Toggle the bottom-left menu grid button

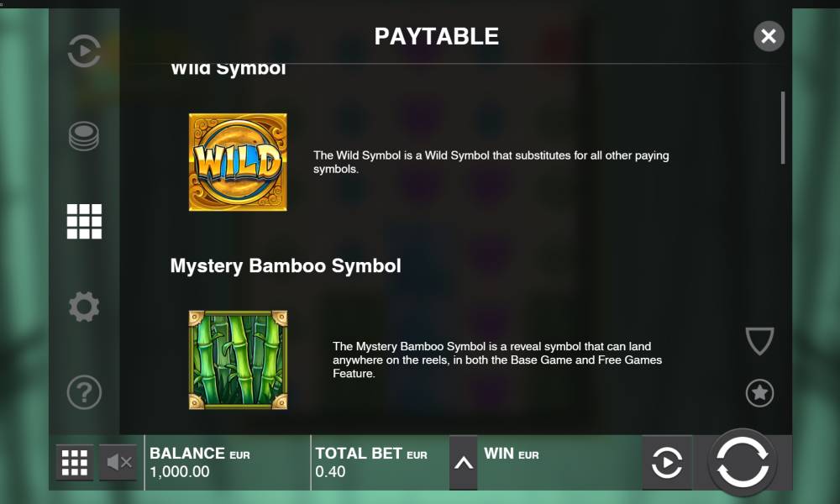coord(75,462)
